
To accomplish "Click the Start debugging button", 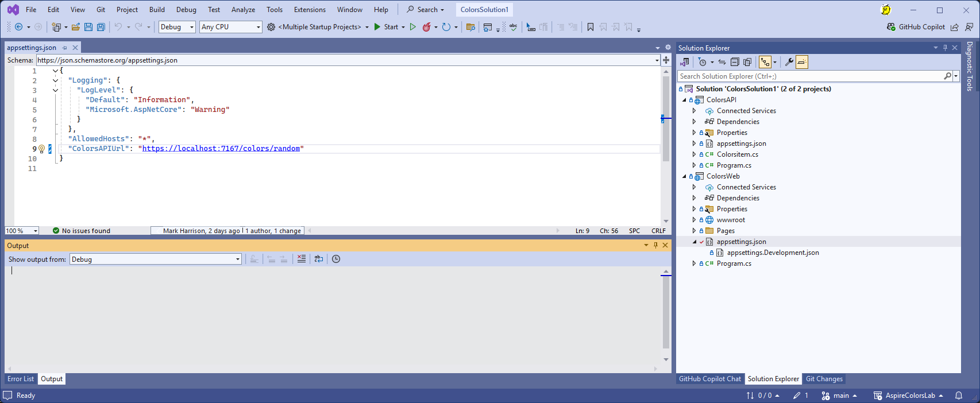I will pos(386,27).
